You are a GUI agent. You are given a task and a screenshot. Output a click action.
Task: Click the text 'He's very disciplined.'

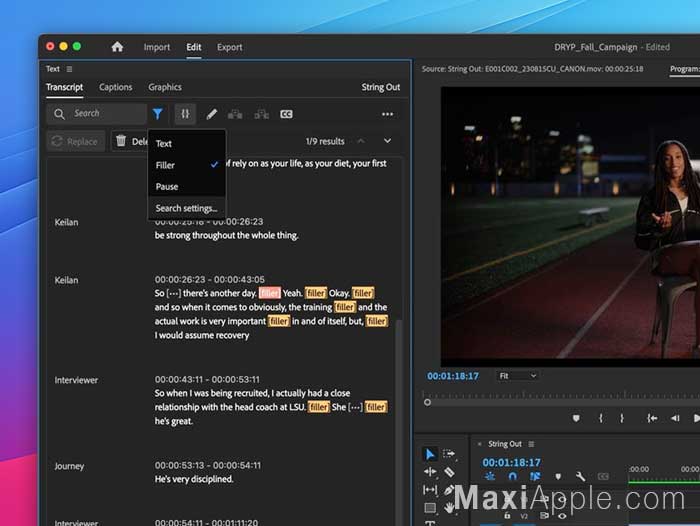(194, 479)
